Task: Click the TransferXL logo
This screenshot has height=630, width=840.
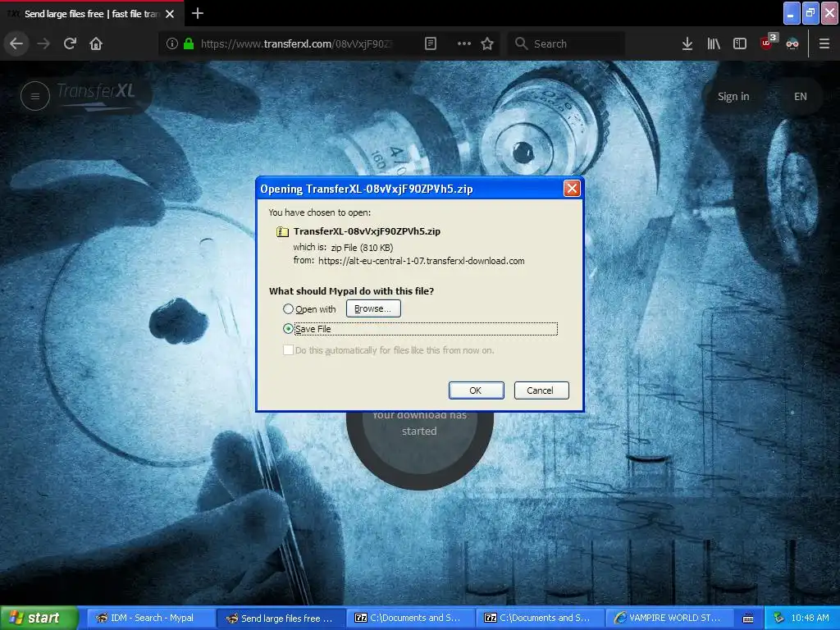Action: click(x=95, y=95)
